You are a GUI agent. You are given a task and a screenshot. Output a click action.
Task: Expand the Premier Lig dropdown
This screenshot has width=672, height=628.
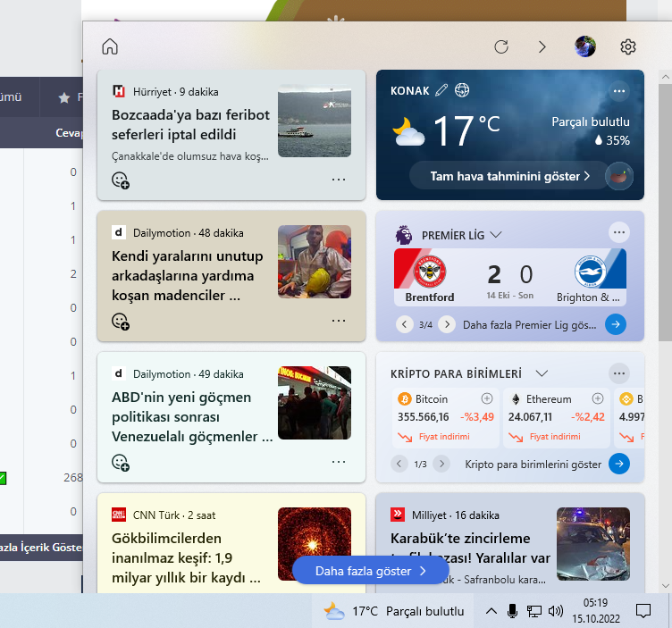[x=496, y=235]
